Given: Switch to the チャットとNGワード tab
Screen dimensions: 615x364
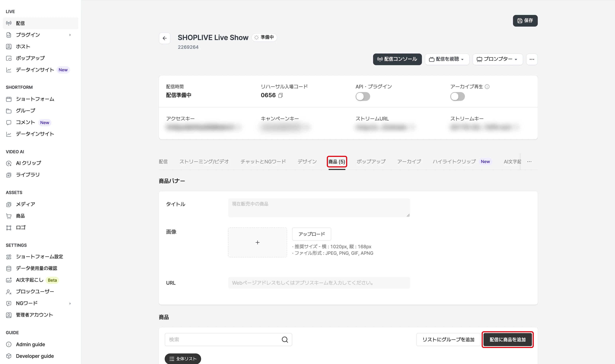Looking at the screenshot, I should [x=263, y=162].
